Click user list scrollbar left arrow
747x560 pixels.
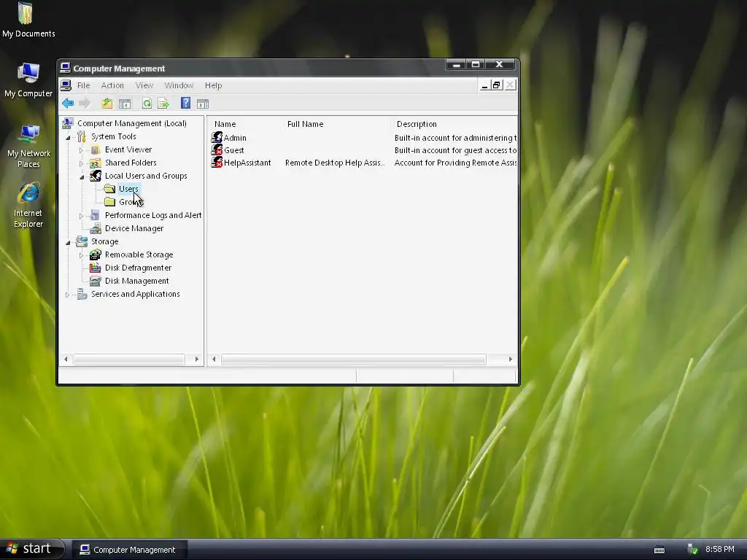[214, 359]
